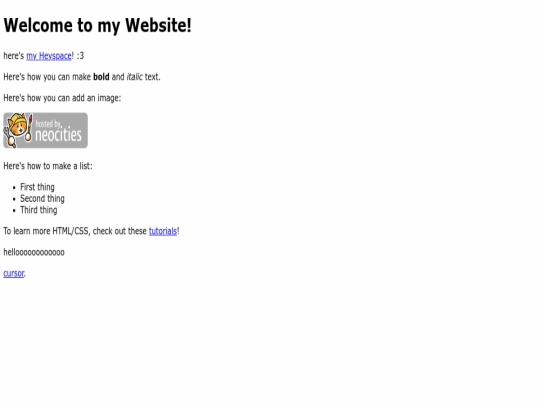This screenshot has width=540, height=405.
Task: Click the "Here's how to make a list:" text
Action: (x=48, y=166)
